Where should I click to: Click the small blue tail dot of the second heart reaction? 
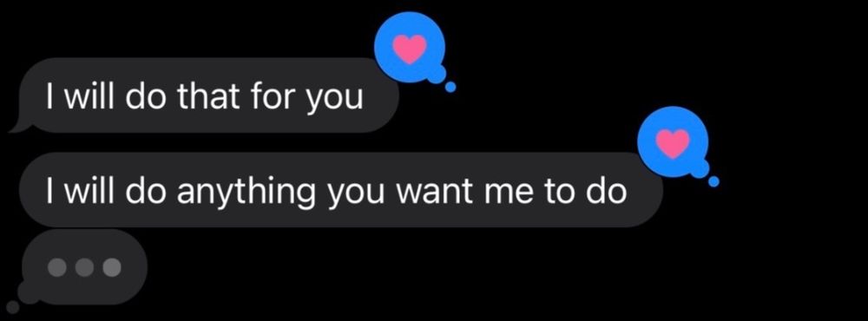[714, 181]
